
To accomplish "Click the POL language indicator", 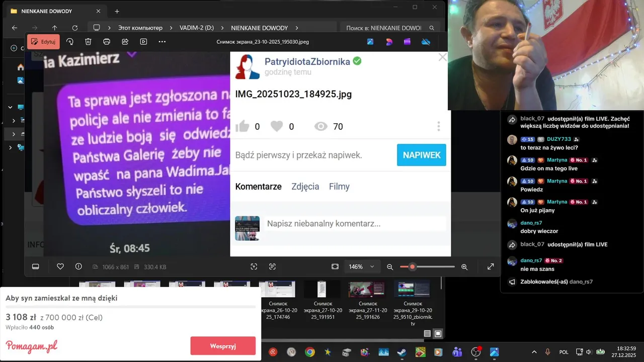I will pos(563,352).
